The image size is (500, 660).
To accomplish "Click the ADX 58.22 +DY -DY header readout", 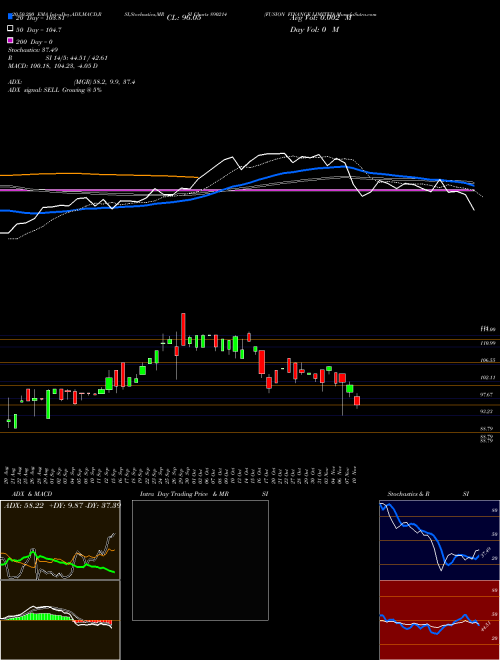I will 62,505.
